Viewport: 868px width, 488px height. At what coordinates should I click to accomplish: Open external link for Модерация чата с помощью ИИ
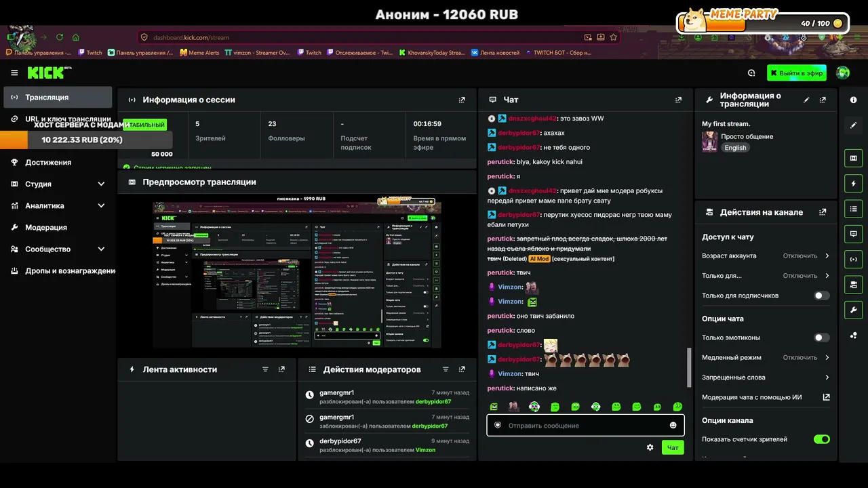pos(826,397)
